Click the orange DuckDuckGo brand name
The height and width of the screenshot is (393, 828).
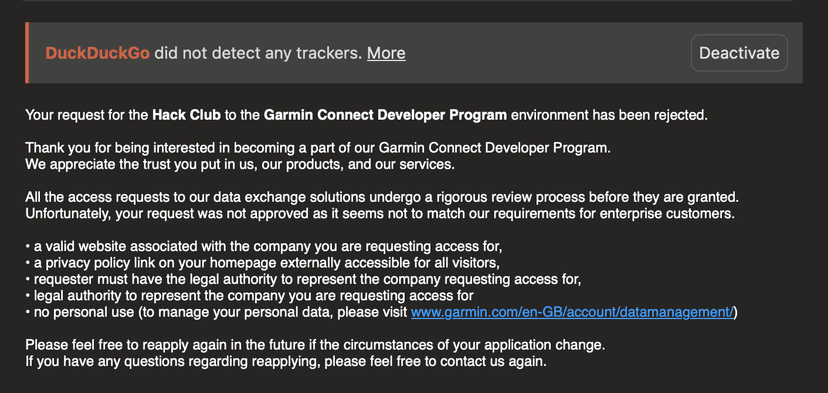coord(98,53)
